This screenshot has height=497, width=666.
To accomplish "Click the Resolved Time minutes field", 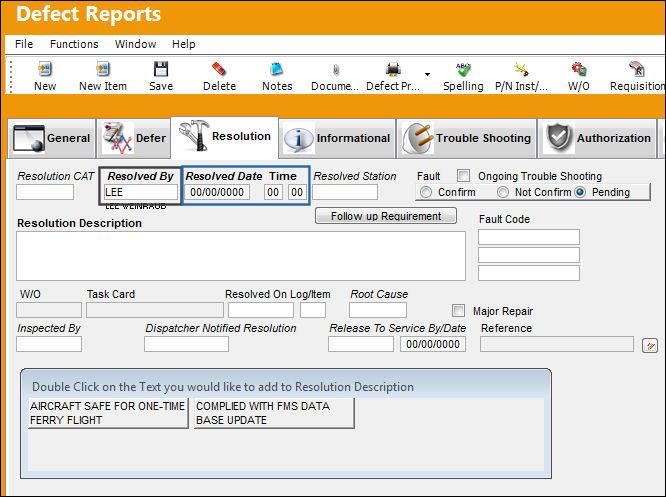I will (x=296, y=192).
